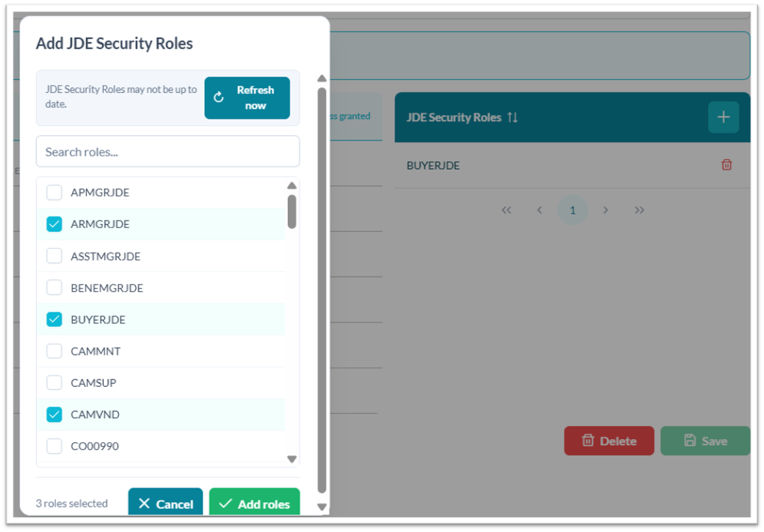
Task: Click the roles list scrollbar down arrow
Action: 292,459
